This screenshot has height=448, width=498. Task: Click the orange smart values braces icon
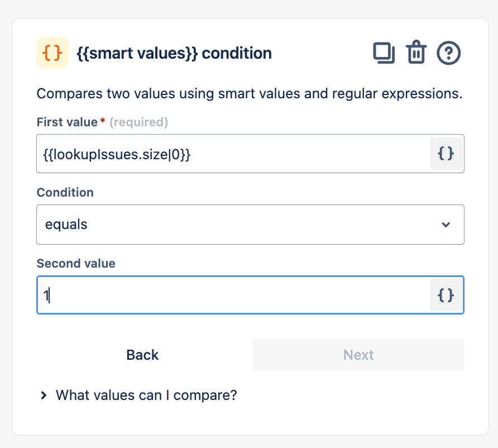point(52,53)
